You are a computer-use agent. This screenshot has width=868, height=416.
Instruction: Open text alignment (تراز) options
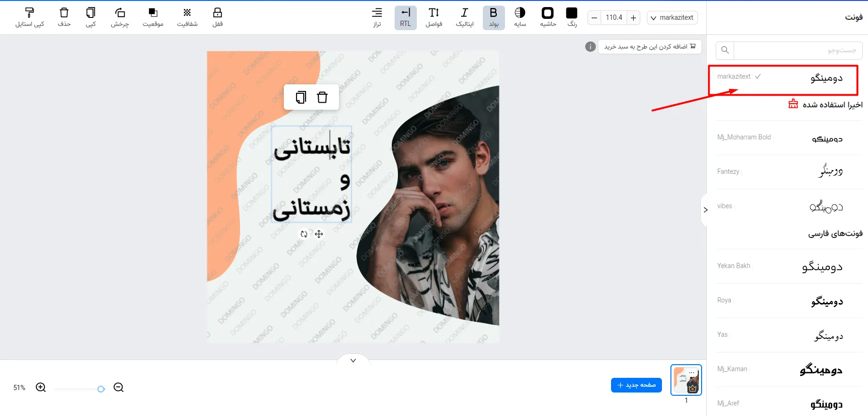click(x=377, y=17)
